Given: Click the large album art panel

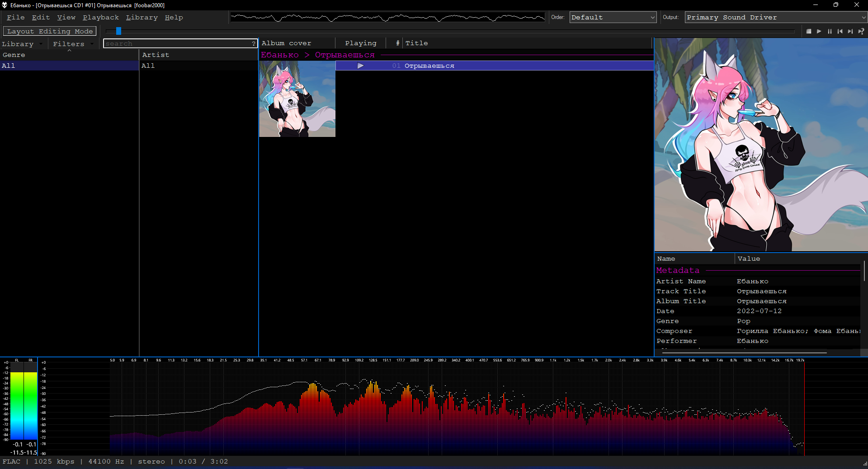Looking at the screenshot, I should pyautogui.click(x=761, y=145).
